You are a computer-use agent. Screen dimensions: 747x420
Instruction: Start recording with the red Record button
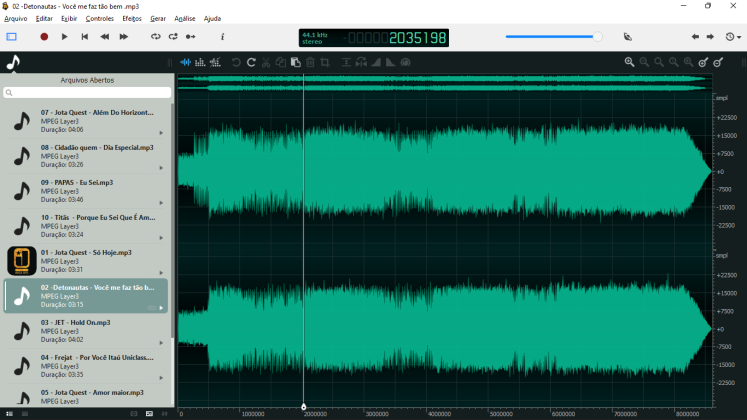pos(44,37)
